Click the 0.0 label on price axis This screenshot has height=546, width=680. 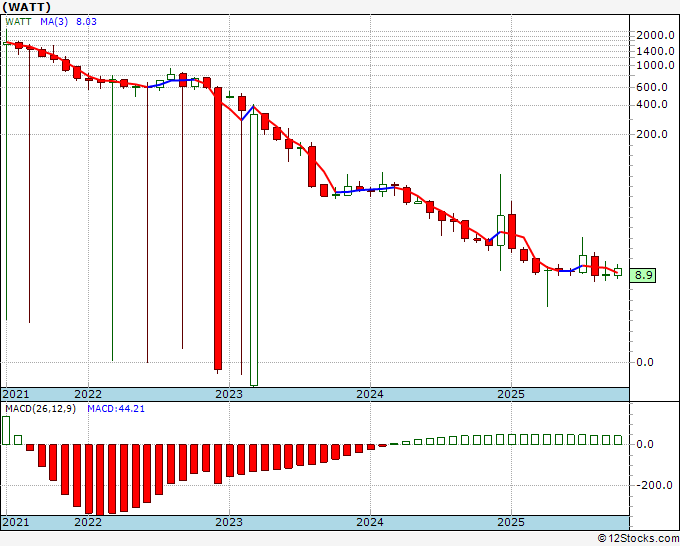pos(644,362)
